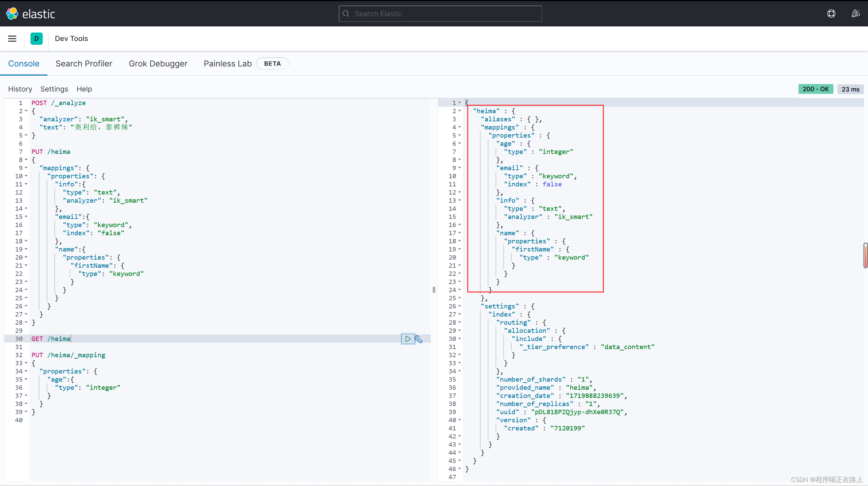The height and width of the screenshot is (486, 868).
Task: Switch to the Search Profiler tab
Action: coord(84,64)
